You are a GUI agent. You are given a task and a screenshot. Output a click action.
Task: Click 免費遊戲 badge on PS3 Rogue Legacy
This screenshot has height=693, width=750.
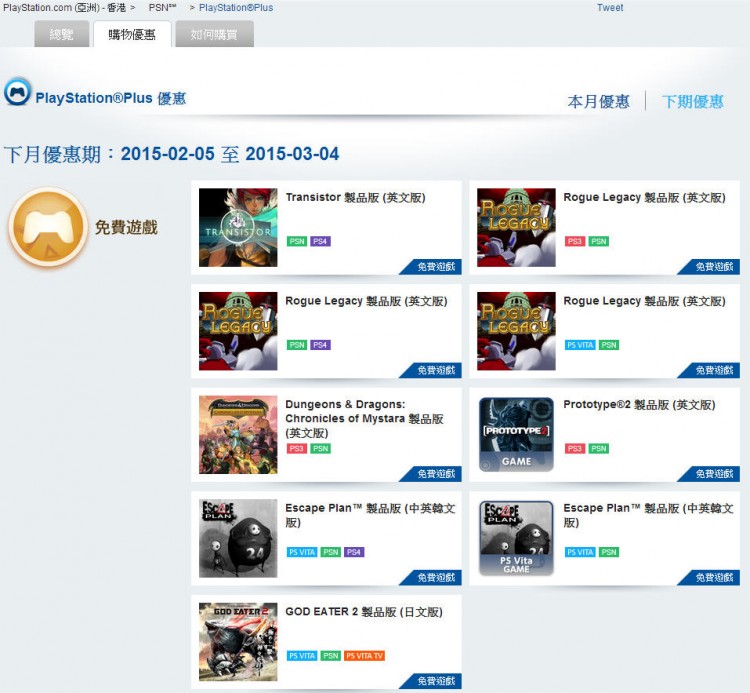point(709,266)
